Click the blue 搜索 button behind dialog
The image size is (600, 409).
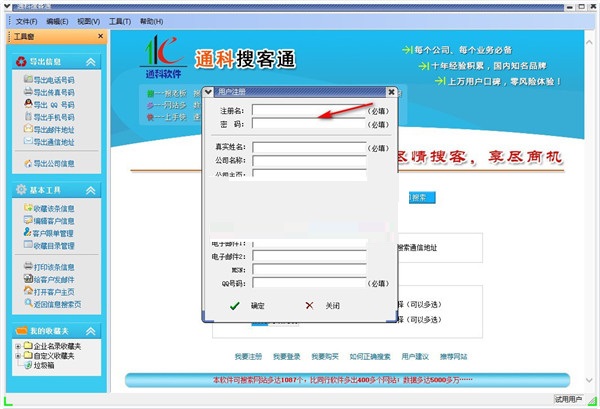pos(422,198)
